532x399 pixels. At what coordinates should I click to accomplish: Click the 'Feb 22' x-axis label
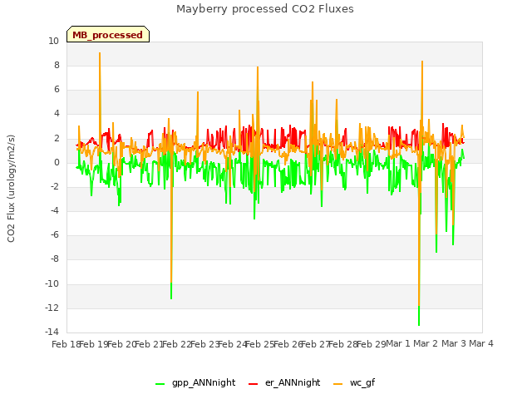(x=177, y=344)
